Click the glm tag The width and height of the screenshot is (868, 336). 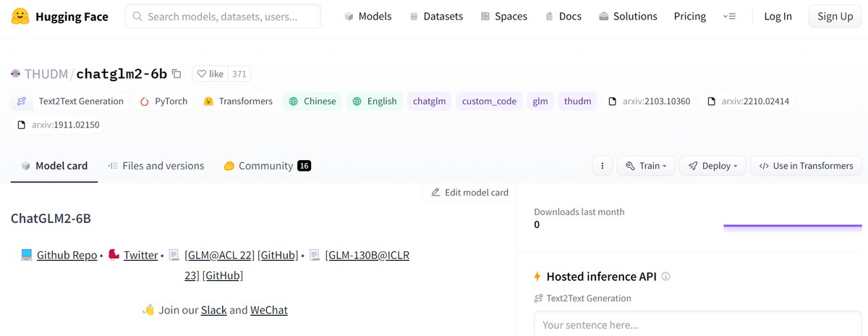pyautogui.click(x=540, y=101)
